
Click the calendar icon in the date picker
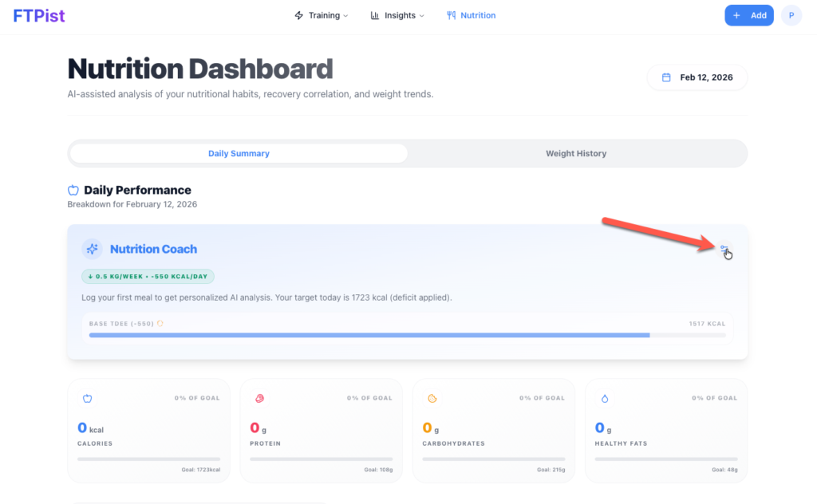pyautogui.click(x=667, y=77)
